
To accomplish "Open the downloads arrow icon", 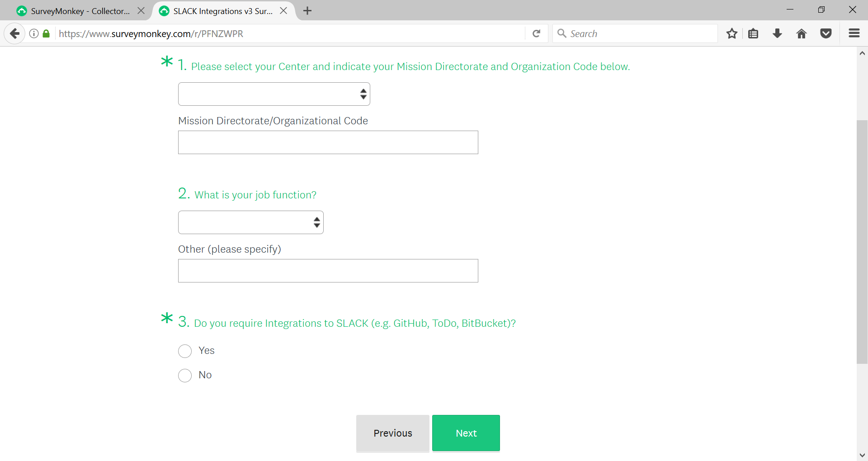I will coord(778,33).
